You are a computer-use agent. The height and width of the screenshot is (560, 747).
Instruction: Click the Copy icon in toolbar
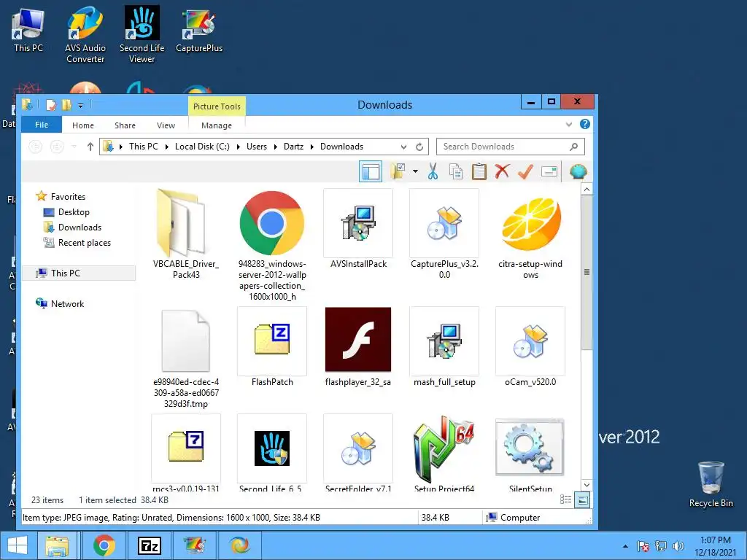pyautogui.click(x=456, y=171)
